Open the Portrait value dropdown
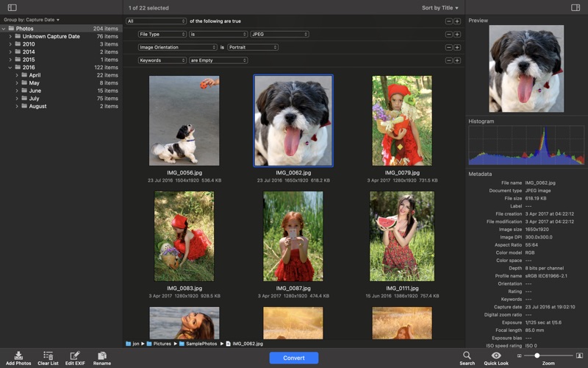The image size is (588, 368). pyautogui.click(x=253, y=47)
